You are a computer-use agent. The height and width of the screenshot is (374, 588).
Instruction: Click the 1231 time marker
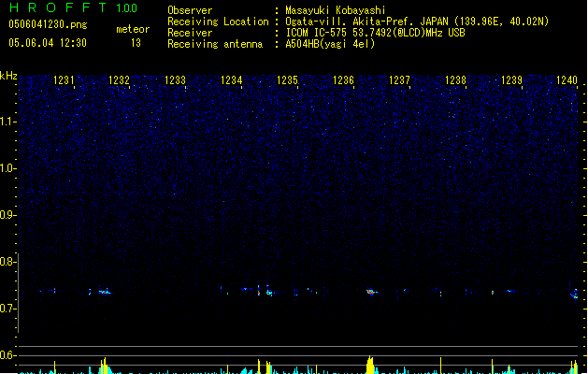pos(64,80)
